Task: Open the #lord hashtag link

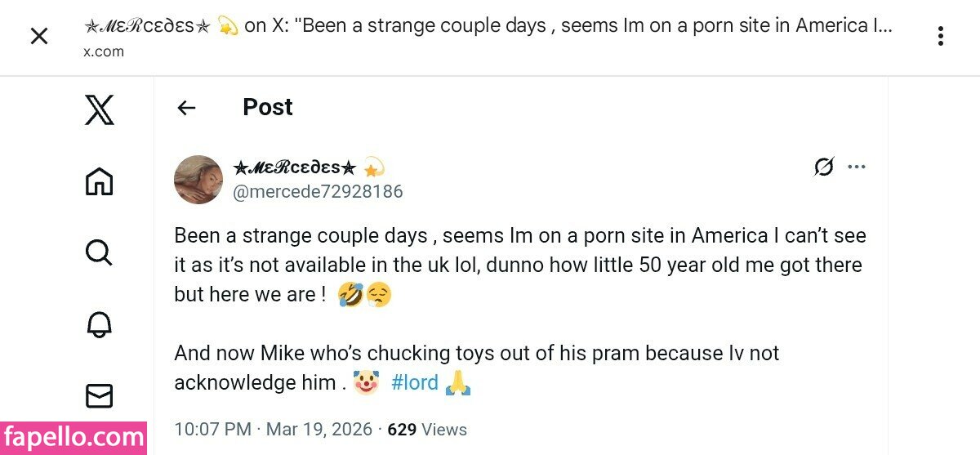Action: pos(415,382)
